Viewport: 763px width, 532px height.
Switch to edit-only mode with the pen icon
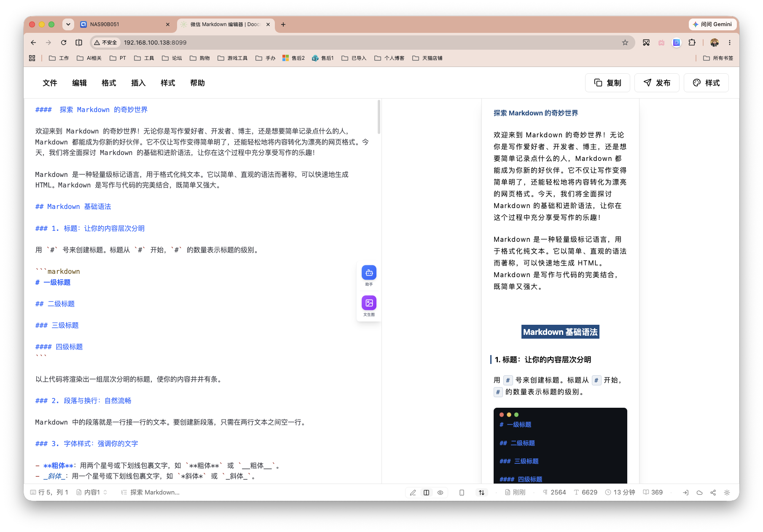coord(413,492)
